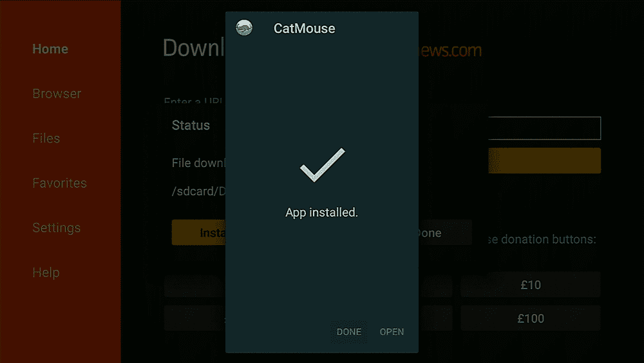Screen dimensions: 644x363
Task: Click the Status heading behind dialog
Action: click(191, 125)
